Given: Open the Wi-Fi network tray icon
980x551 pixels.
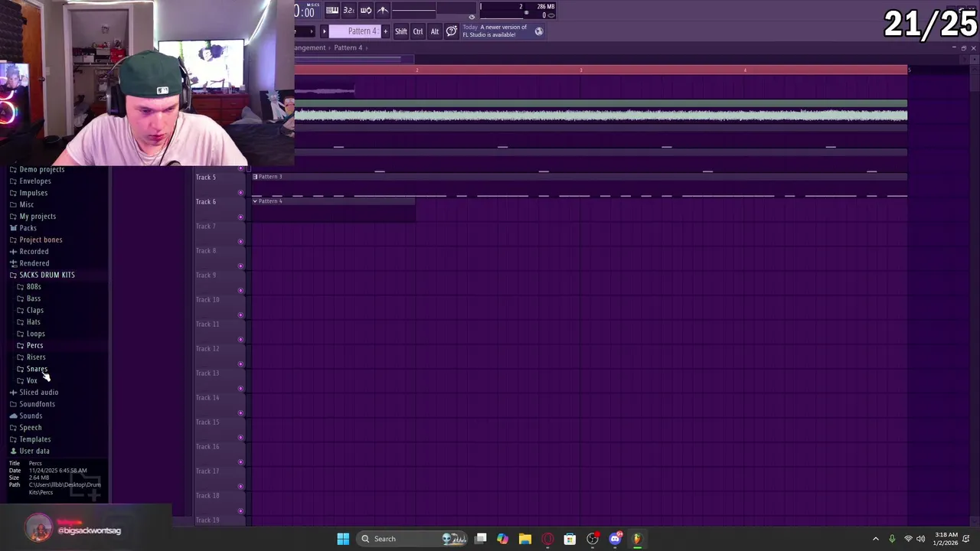Looking at the screenshot, I should pos(908,539).
